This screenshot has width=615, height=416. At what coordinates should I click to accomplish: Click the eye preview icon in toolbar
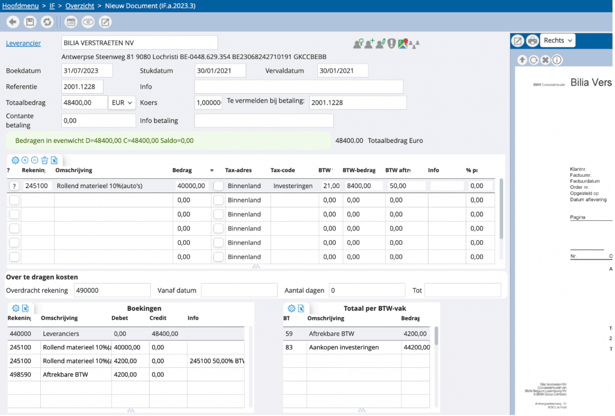coord(88,22)
